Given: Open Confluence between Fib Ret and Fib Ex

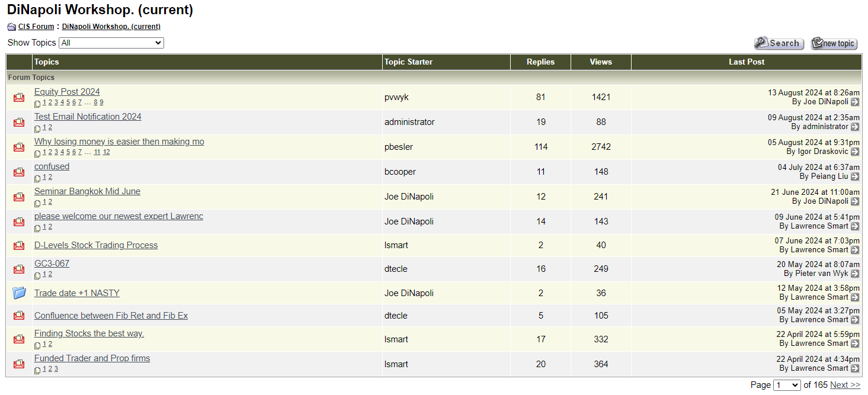Looking at the screenshot, I should point(111,316).
